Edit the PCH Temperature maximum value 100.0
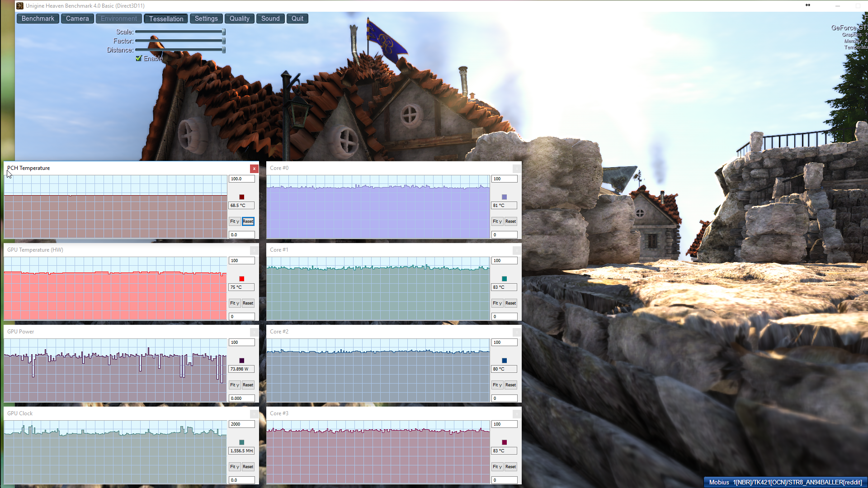This screenshot has height=488, width=868. click(242, 179)
